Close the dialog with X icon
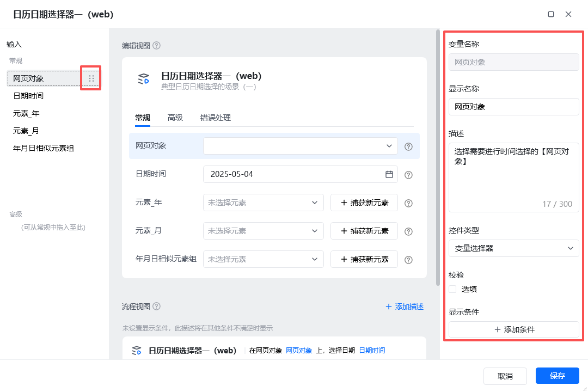 coord(568,14)
